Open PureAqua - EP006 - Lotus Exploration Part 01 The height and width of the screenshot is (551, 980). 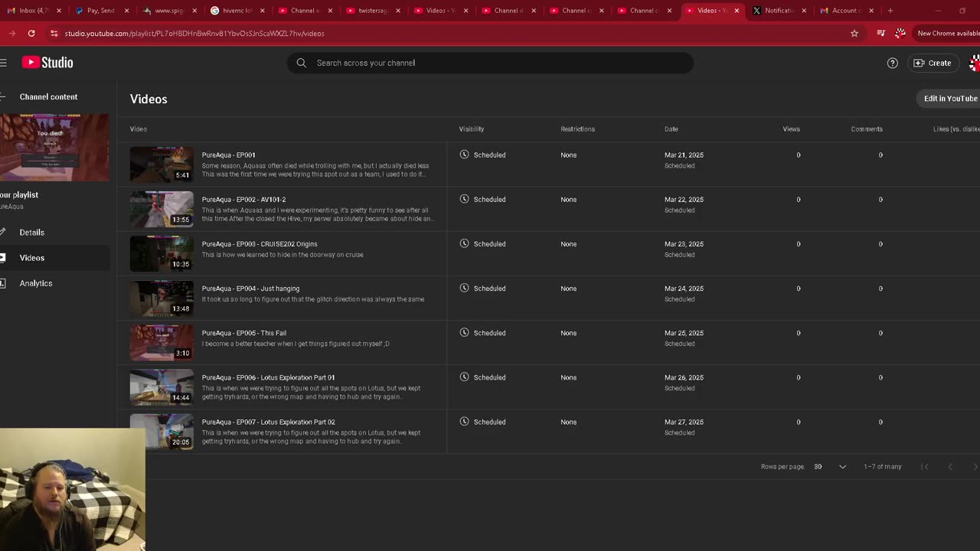click(268, 377)
